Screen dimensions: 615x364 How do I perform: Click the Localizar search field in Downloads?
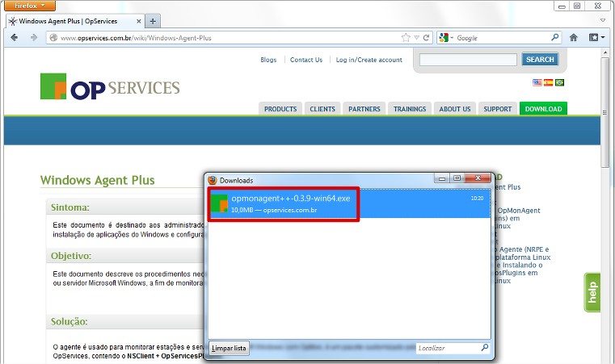(447, 349)
